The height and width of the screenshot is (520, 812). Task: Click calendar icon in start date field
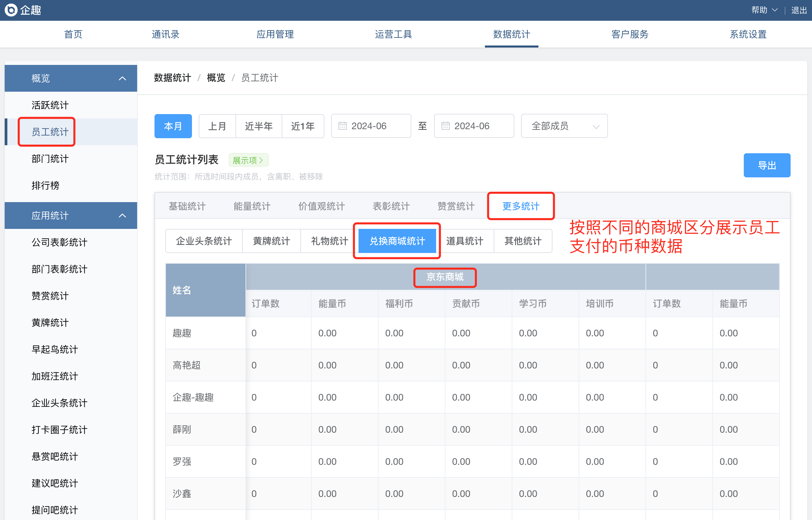pos(342,126)
